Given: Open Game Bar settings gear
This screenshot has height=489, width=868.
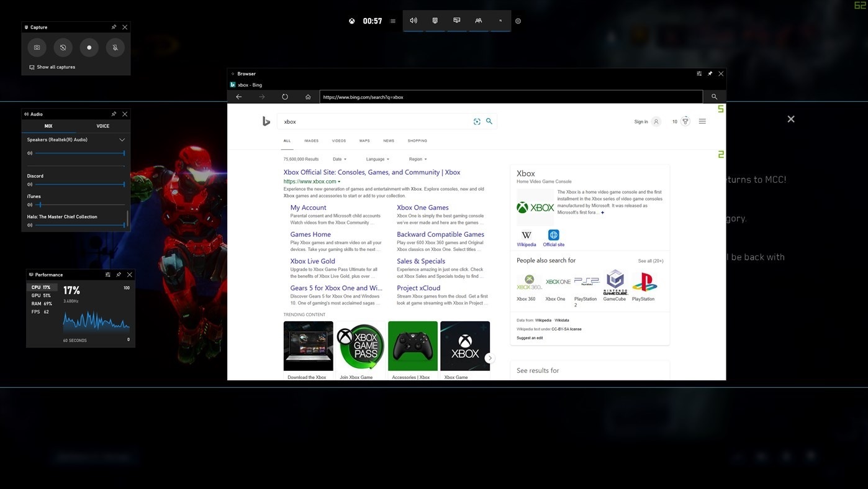Looking at the screenshot, I should coord(518,21).
